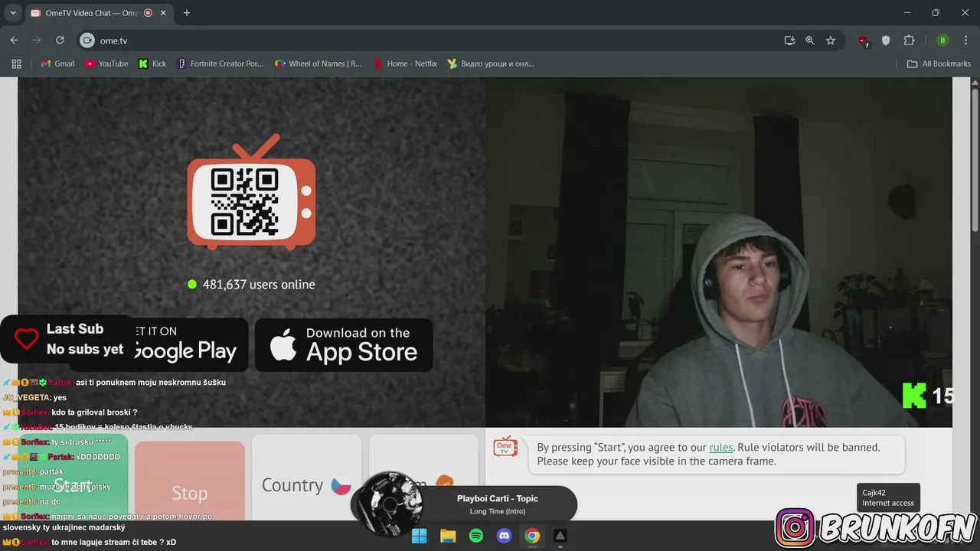Click the Google Play download badge
This screenshot has width=980, height=551.
point(159,344)
